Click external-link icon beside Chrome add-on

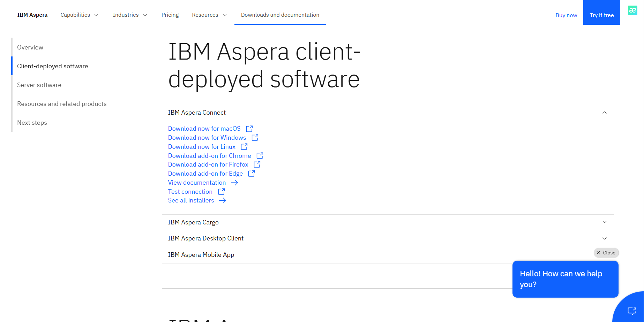coord(260,156)
